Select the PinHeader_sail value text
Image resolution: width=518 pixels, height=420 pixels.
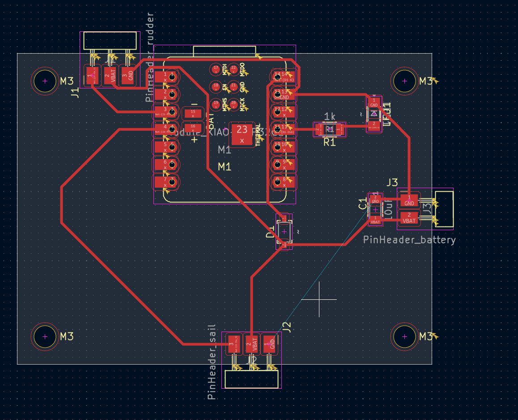[212, 362]
